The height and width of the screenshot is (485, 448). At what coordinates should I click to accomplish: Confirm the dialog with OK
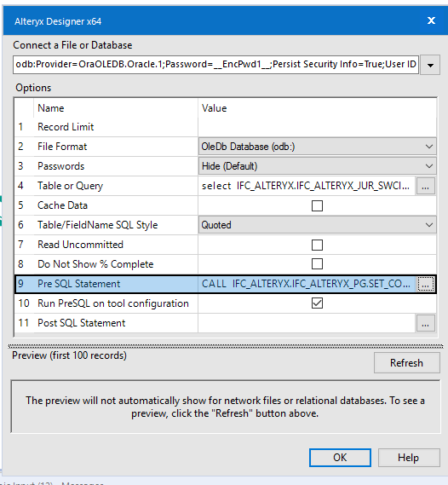click(x=340, y=458)
